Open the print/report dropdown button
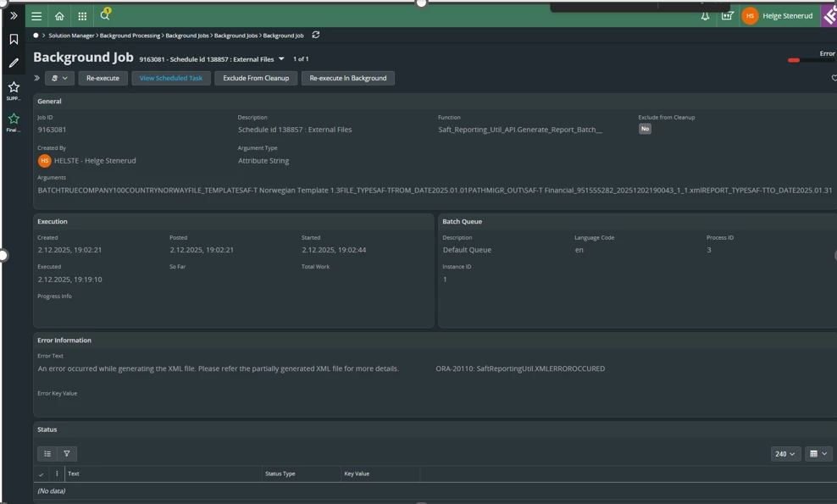Screen dimensions: 837x504 click(59, 78)
